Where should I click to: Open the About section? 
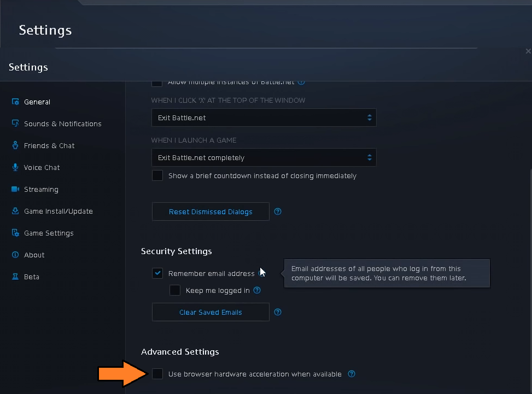[34, 255]
